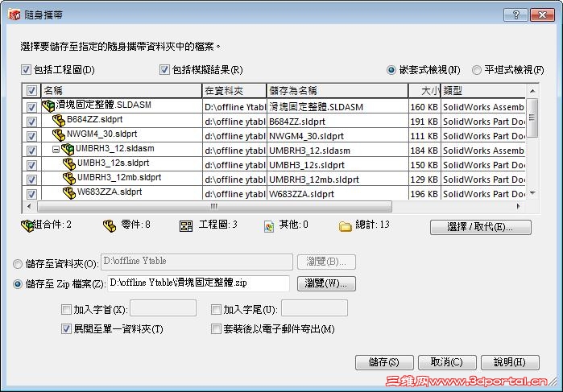563x392 pixels.
Task: Toggle 包括模擬結果(R) checkbox
Action: (164, 70)
